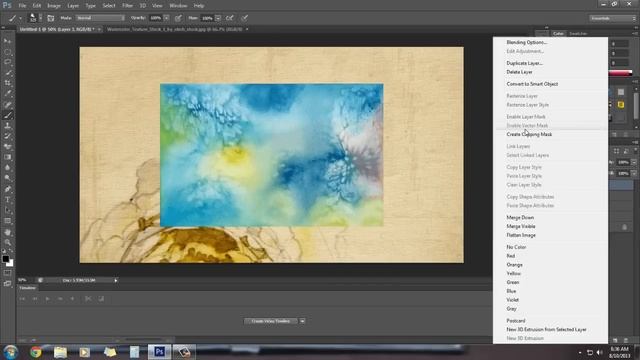Image resolution: width=640 pixels, height=360 pixels.
Task: Choose Flatten Image in the context menu
Action: coord(521,235)
